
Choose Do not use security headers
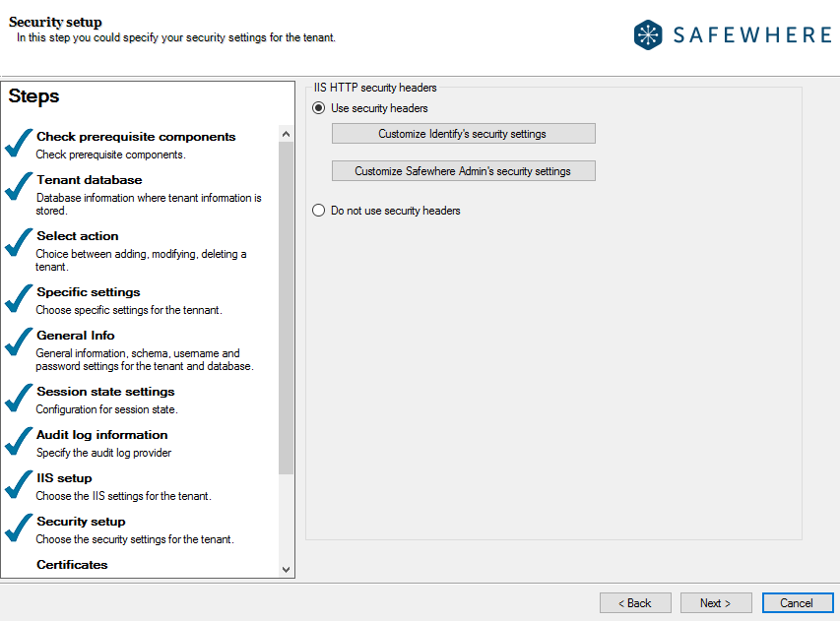pos(318,210)
